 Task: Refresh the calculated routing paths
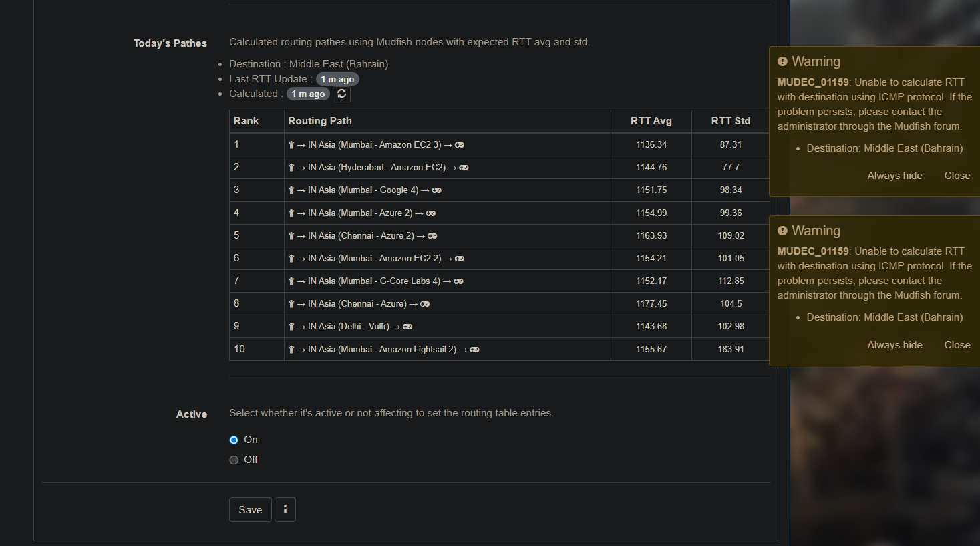342,94
